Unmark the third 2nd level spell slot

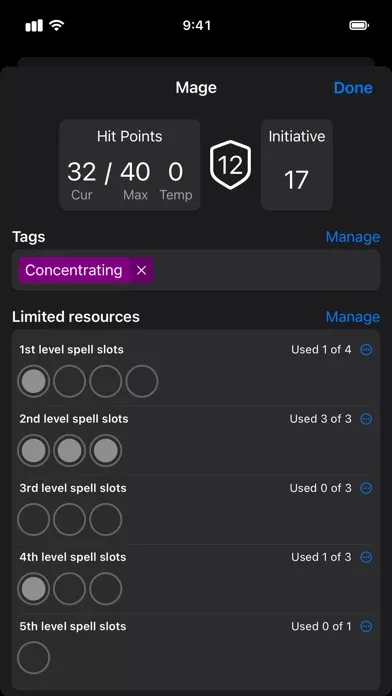[x=106, y=451]
